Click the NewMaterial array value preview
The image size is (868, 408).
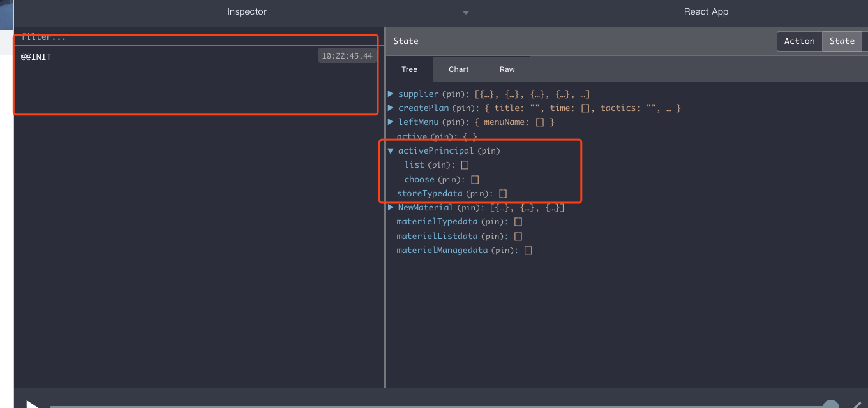pos(527,208)
